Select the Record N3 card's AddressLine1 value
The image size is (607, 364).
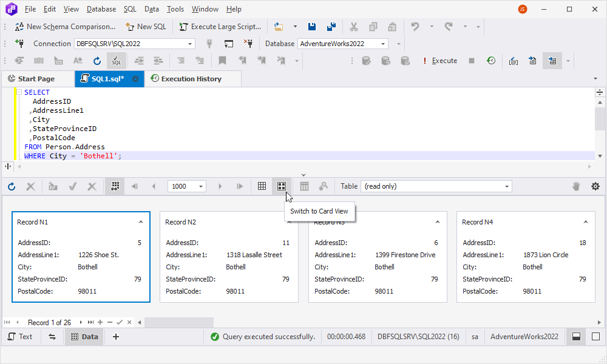(x=405, y=255)
